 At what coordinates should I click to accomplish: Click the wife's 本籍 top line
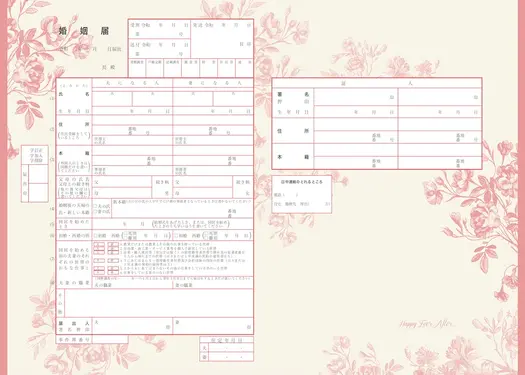pos(213,151)
